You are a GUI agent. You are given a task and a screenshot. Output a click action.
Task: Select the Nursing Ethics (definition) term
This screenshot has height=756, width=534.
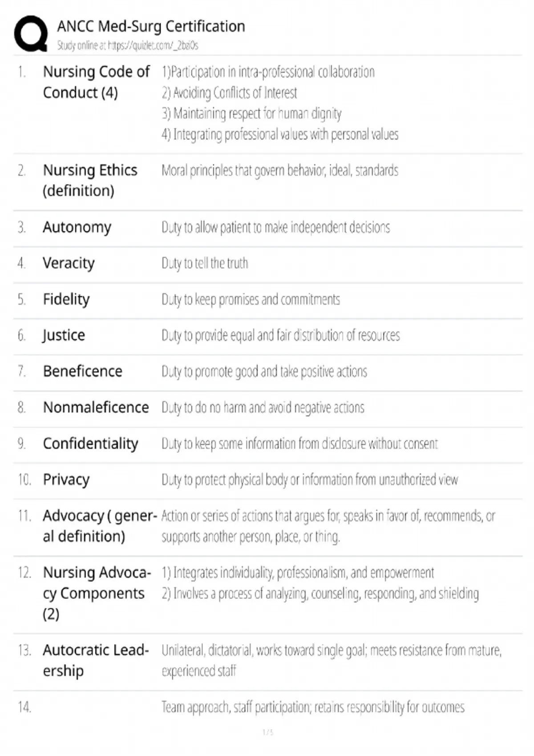tap(90, 180)
